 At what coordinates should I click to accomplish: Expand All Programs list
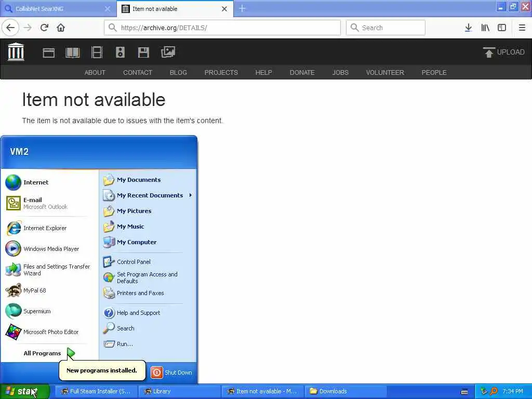[x=49, y=353]
